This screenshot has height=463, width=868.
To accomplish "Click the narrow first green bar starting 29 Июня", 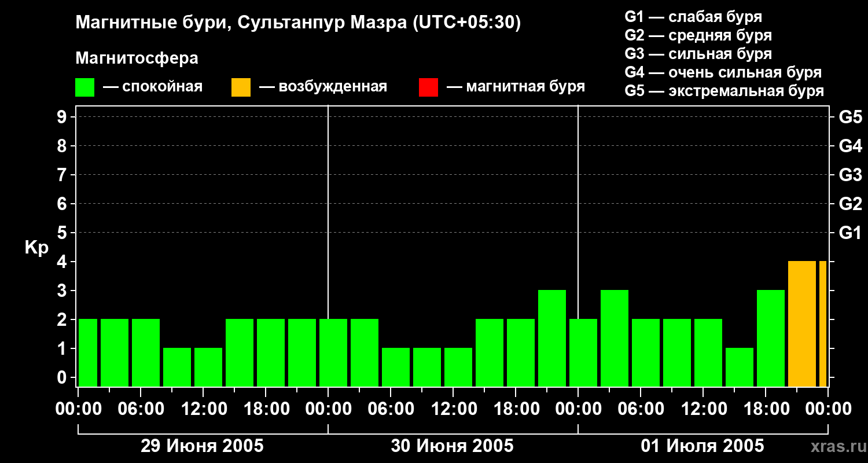I will tap(88, 353).
